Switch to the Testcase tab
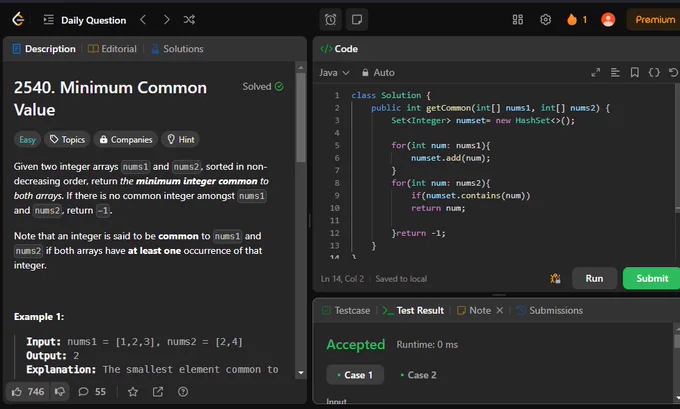Viewport: 680px width, 409px height. click(346, 311)
